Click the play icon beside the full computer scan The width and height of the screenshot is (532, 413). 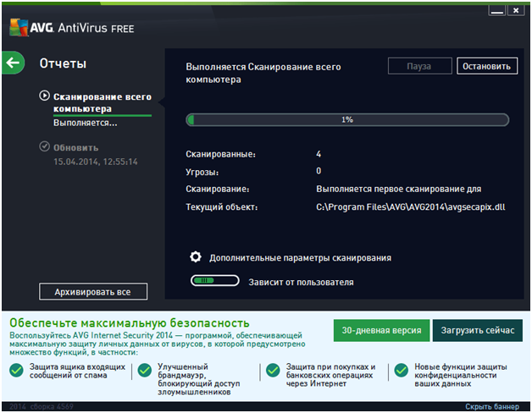44,96
